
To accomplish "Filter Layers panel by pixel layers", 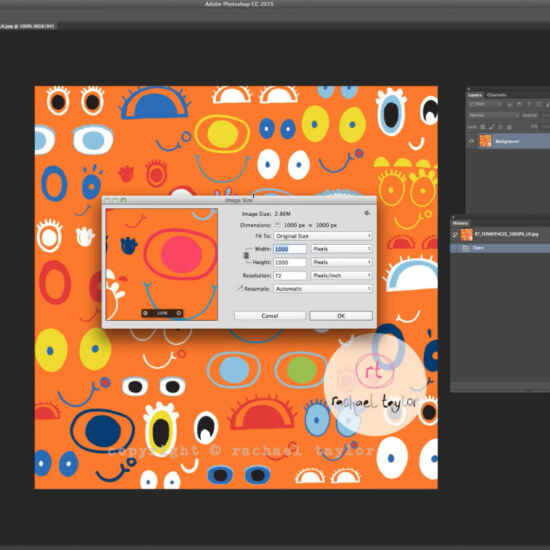I will (x=510, y=104).
